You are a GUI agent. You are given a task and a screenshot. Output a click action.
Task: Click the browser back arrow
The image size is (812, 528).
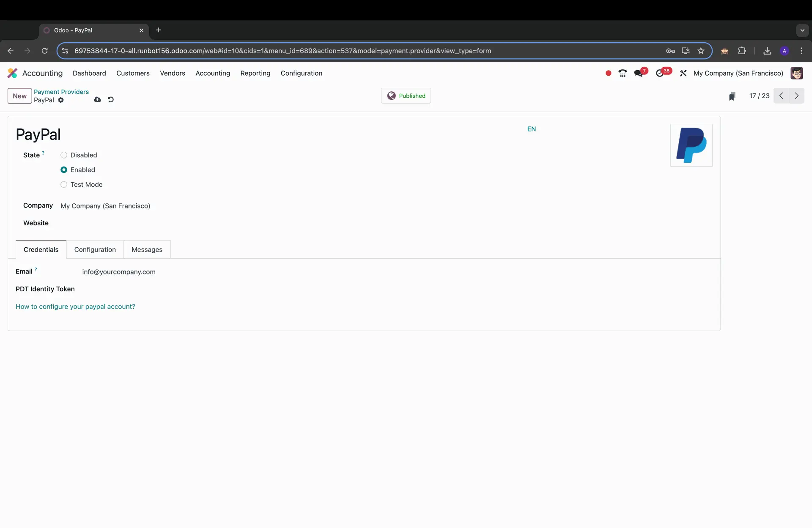11,51
